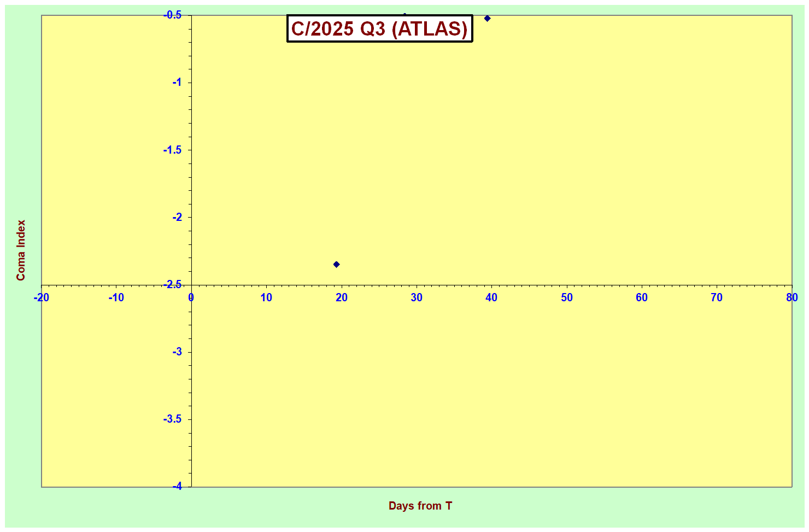The width and height of the screenshot is (809, 532).
Task: Click the -20 label on horizontal axis
Action: click(41, 297)
